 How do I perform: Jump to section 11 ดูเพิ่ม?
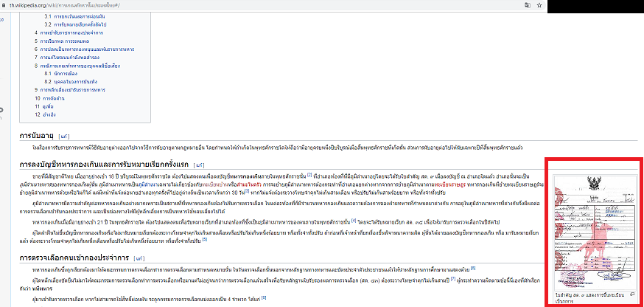[44, 106]
